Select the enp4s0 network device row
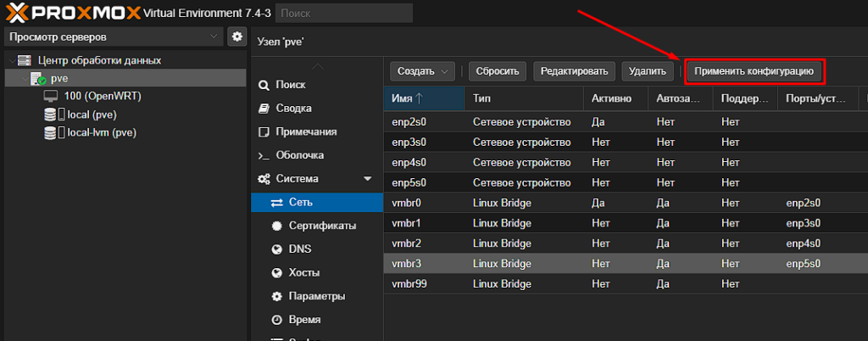Screen dimensions: 868x341 click(x=626, y=162)
